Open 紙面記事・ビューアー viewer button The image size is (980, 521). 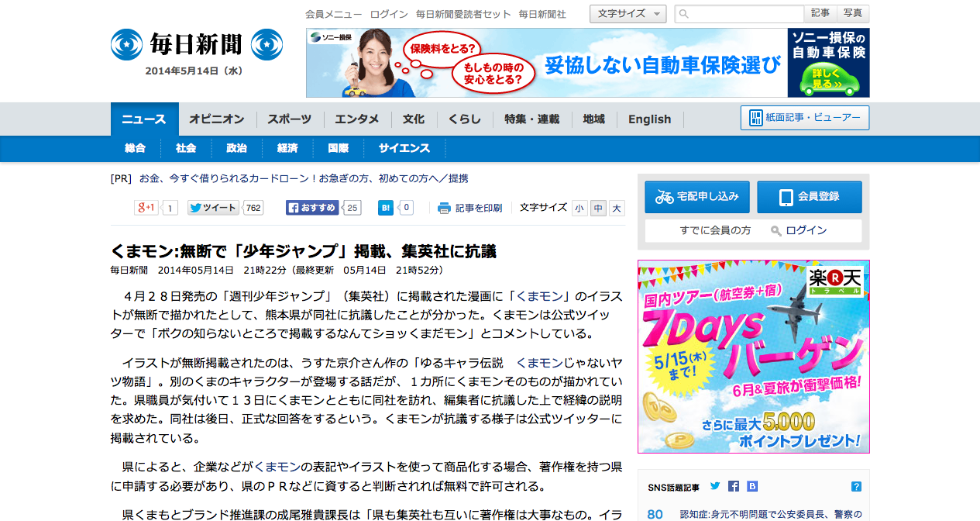pyautogui.click(x=805, y=118)
